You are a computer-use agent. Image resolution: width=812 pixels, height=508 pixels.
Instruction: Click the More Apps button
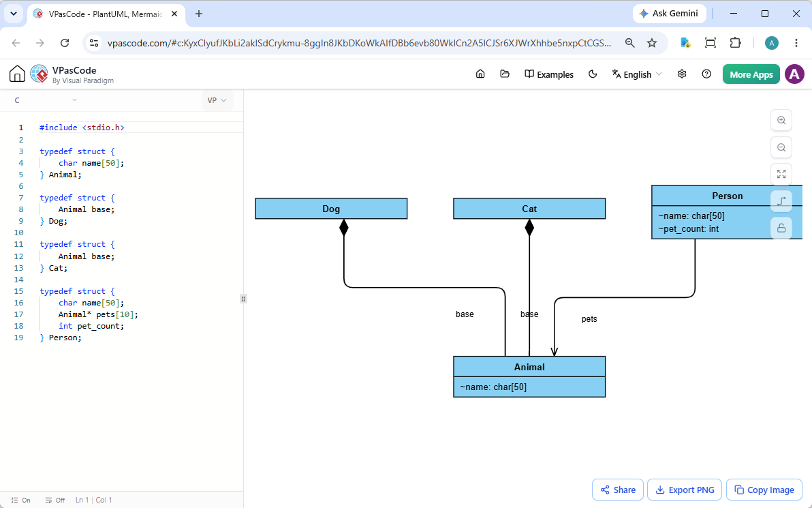751,74
